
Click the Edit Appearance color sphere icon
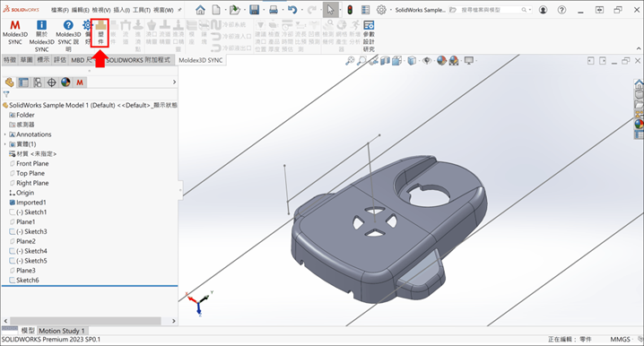[x=441, y=61]
